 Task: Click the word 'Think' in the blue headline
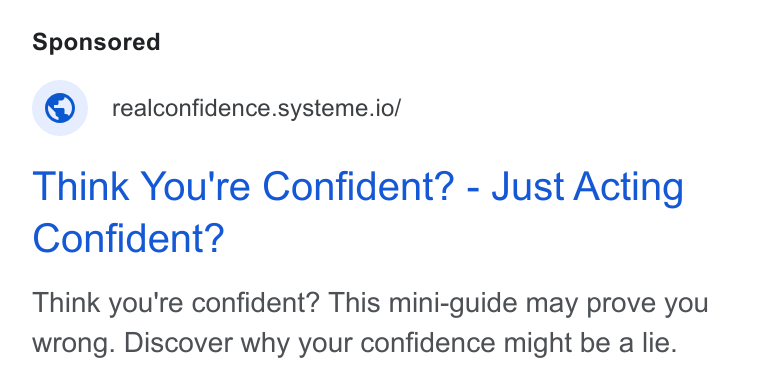tap(80, 186)
